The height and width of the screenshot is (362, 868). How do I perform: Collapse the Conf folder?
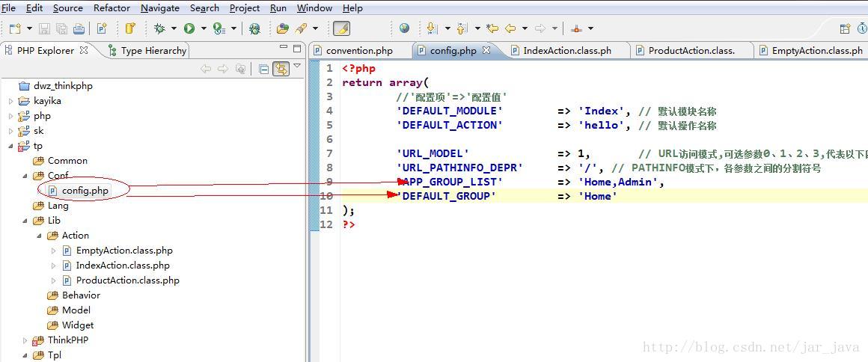click(x=25, y=176)
